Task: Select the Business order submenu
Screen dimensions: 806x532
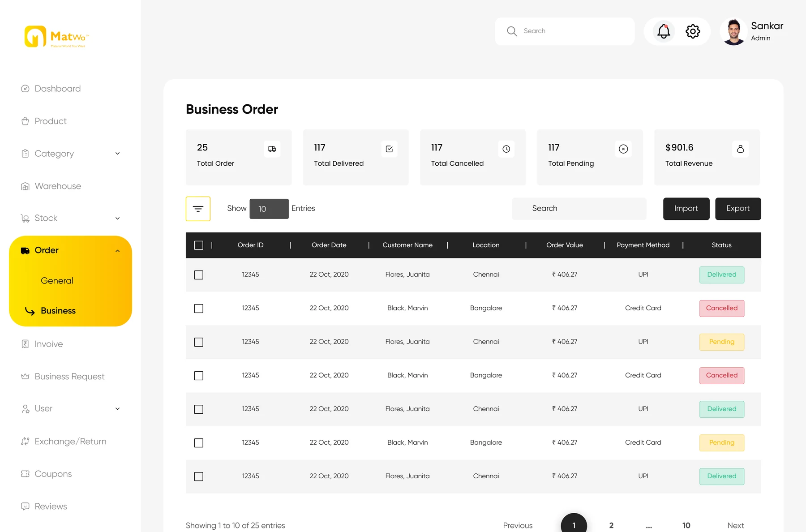Action: coord(58,311)
